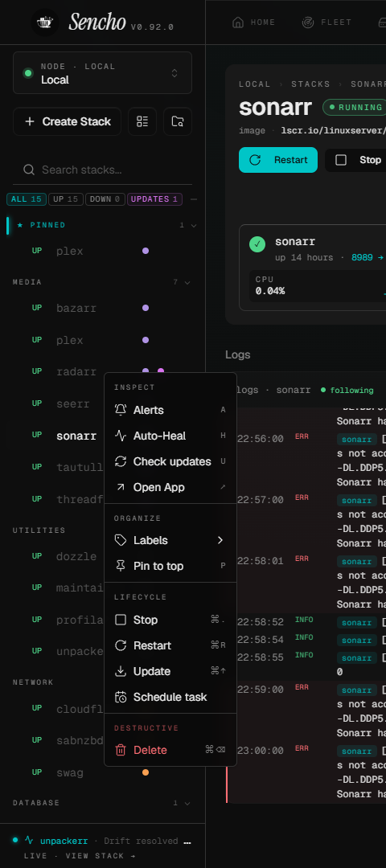The image size is (386, 868).
Task: Select the dozzle stack
Action: 57,556
